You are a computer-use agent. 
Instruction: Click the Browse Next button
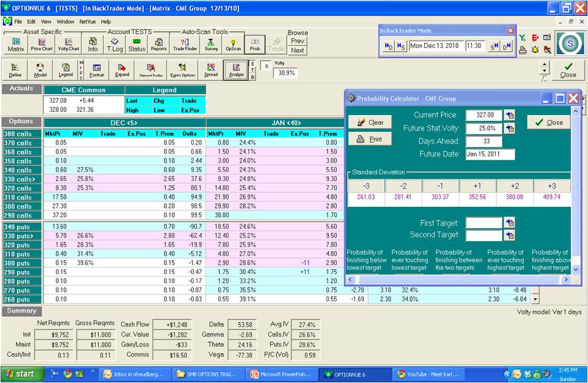[x=298, y=50]
